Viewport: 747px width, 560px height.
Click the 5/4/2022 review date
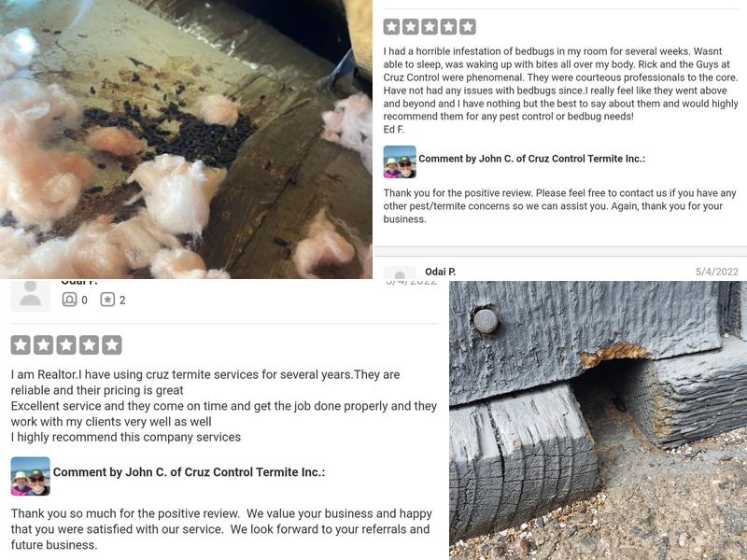pyautogui.click(x=716, y=272)
